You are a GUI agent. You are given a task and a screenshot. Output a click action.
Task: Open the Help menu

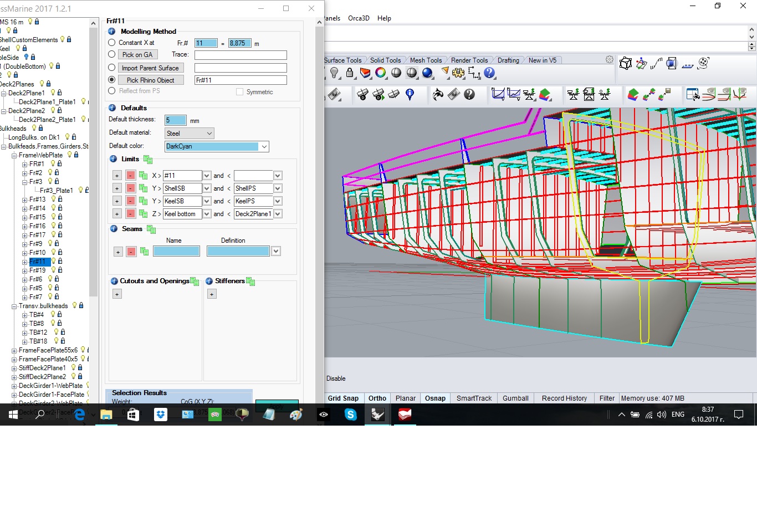tap(384, 18)
